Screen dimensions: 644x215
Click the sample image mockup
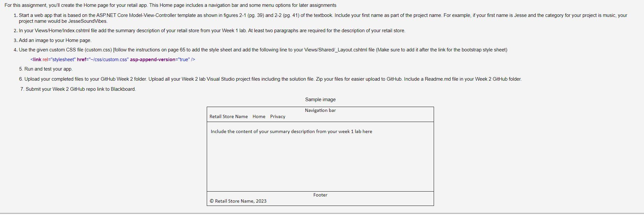coord(320,156)
